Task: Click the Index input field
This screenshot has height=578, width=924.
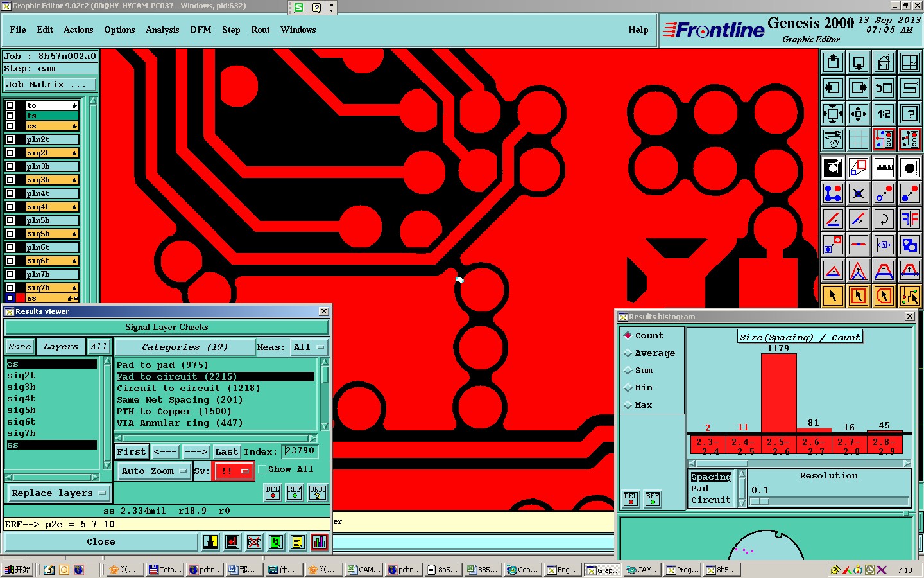Action: [300, 451]
